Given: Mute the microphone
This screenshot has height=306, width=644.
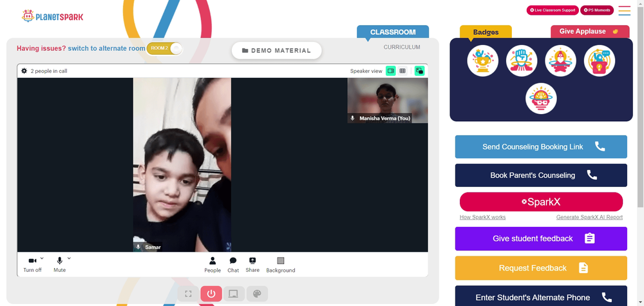Looking at the screenshot, I should click(x=59, y=265).
